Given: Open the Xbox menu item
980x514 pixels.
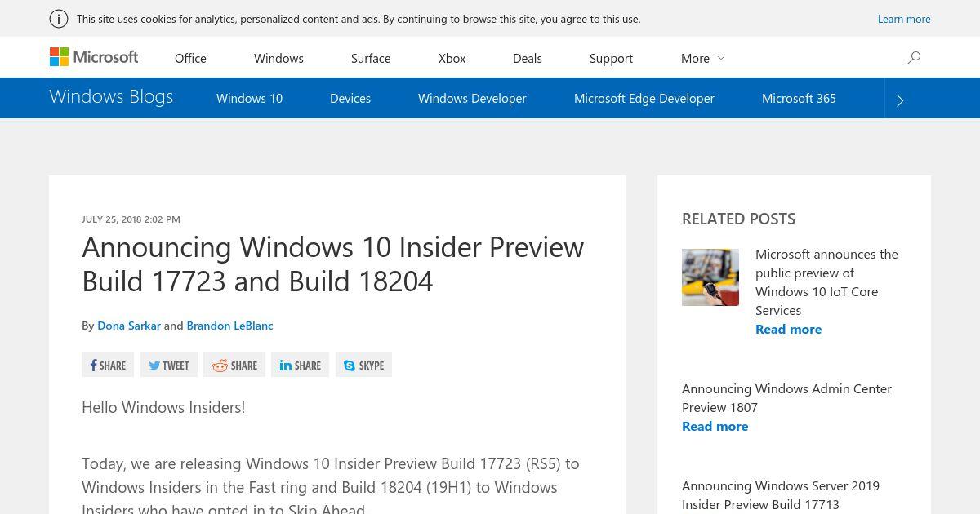Looking at the screenshot, I should point(452,58).
